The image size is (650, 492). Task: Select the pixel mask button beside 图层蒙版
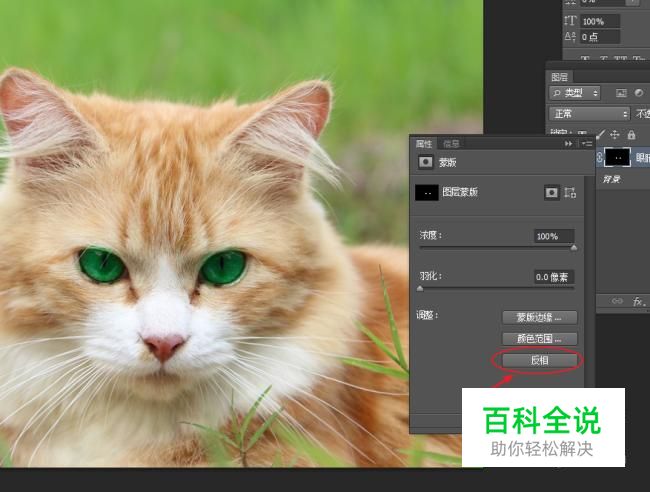[551, 193]
